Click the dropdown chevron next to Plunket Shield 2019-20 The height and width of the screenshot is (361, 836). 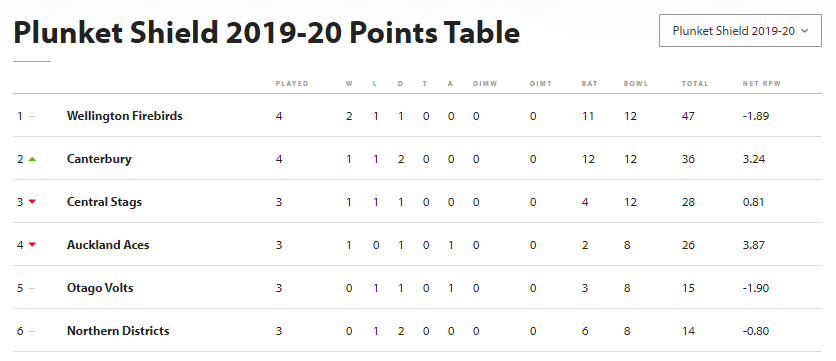point(805,31)
